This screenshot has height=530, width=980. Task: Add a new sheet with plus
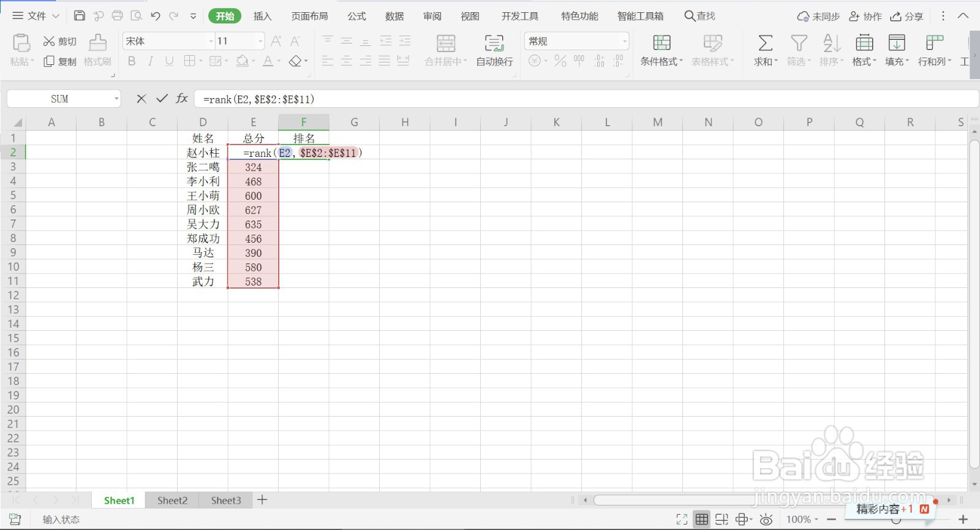[x=262, y=500]
